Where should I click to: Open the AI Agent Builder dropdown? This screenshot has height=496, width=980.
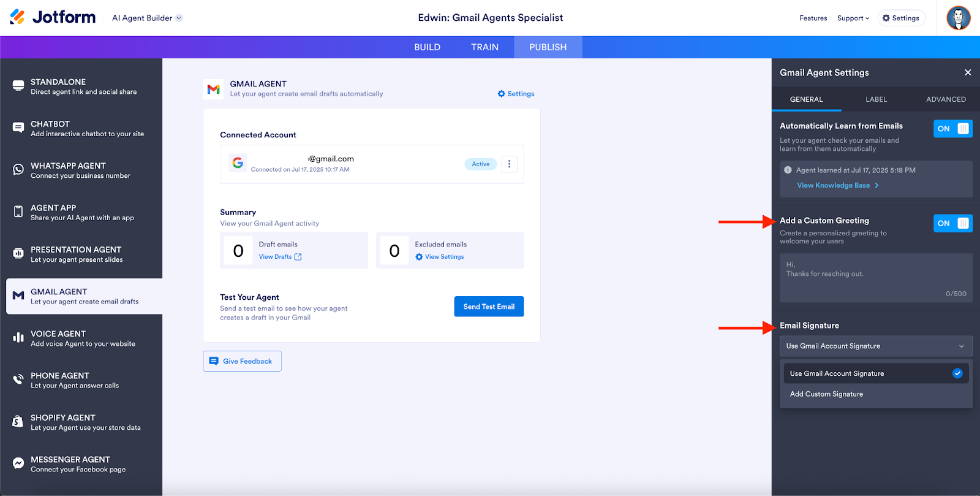(x=147, y=18)
